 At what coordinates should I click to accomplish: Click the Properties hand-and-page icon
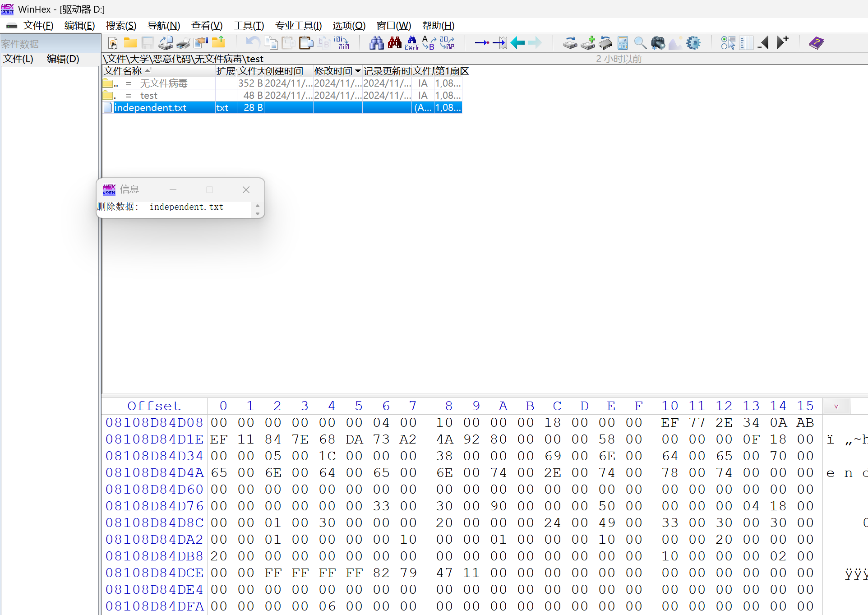201,43
